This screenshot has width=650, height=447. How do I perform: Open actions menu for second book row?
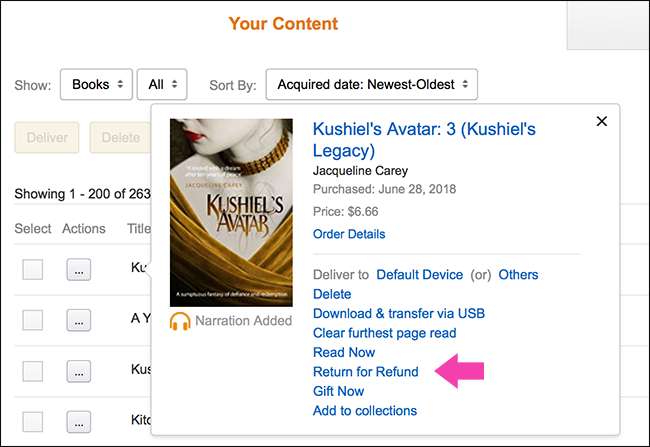click(x=80, y=320)
